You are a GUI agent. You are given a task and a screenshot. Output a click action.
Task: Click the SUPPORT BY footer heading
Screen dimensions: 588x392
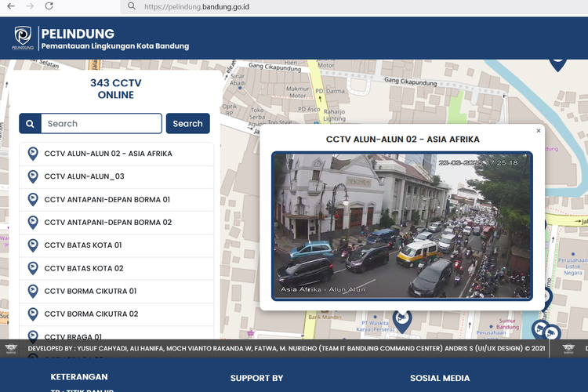(257, 379)
